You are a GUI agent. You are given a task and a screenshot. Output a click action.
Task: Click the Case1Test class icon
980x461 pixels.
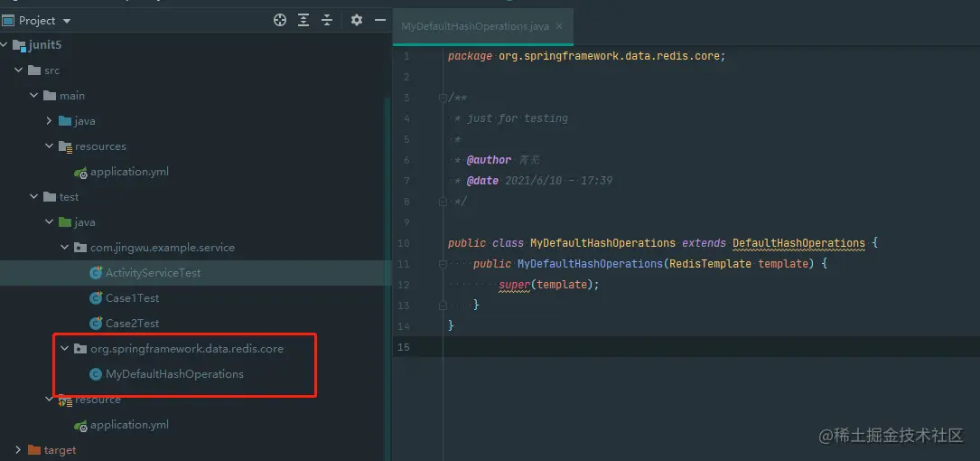(96, 297)
